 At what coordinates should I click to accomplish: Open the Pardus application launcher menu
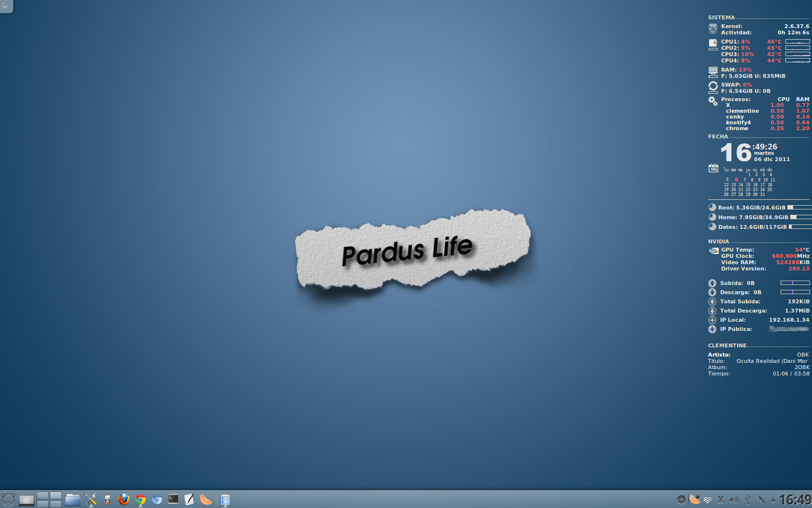click(x=8, y=499)
